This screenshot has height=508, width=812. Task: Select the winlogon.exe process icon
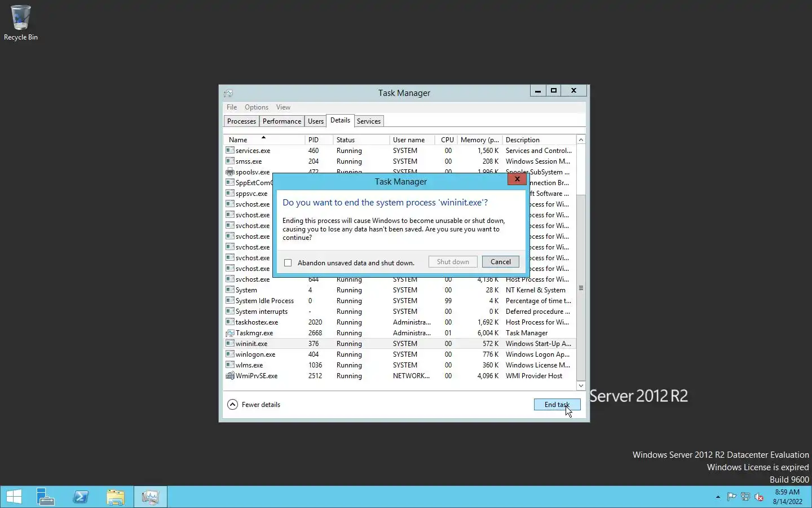pos(230,354)
